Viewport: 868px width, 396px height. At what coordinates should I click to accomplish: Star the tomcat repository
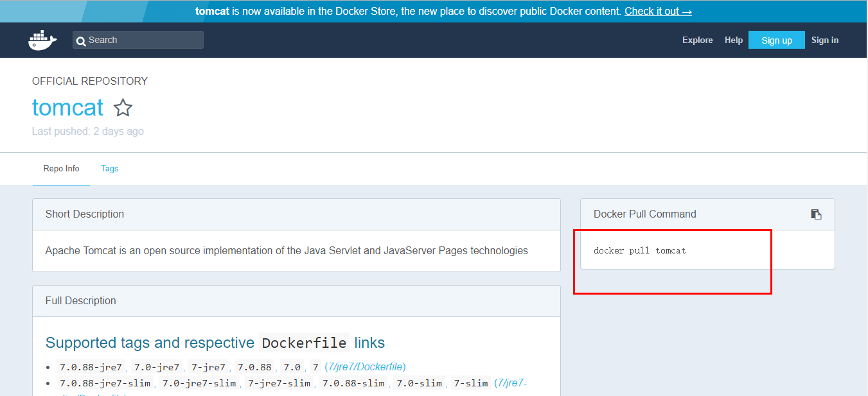click(123, 108)
